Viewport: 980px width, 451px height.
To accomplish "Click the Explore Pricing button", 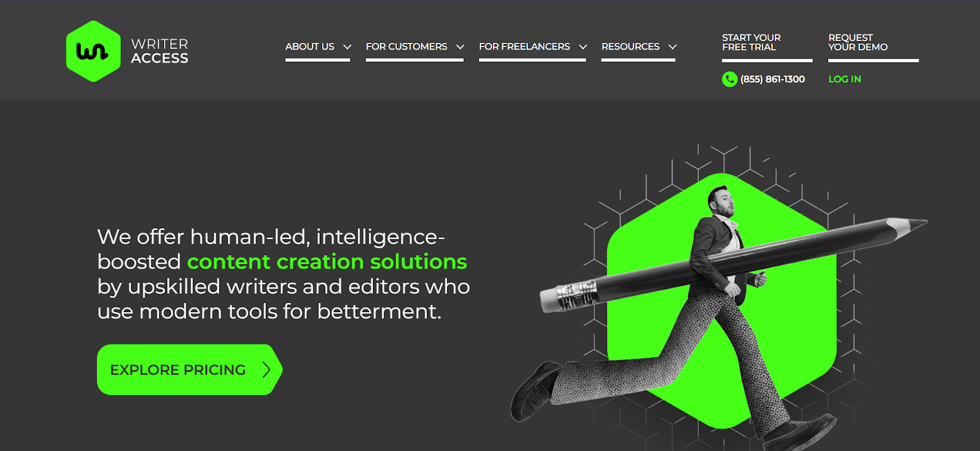I will [189, 370].
